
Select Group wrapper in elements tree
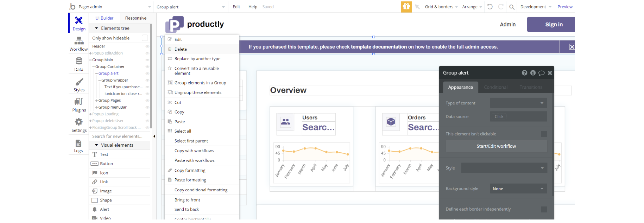tap(115, 80)
